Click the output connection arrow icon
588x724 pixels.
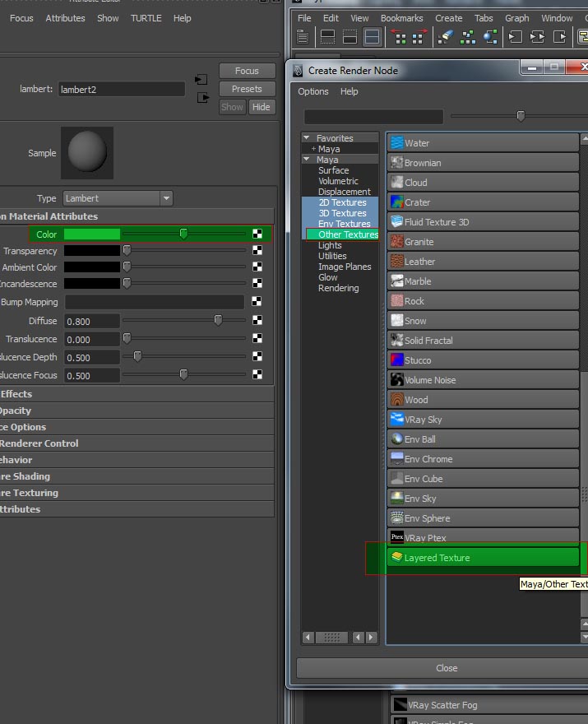click(x=203, y=98)
